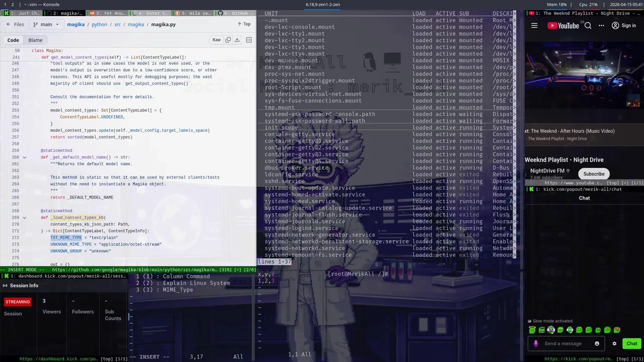Open NightDrive FM channel name
The height and width of the screenshot is (362, 644).
547,171
